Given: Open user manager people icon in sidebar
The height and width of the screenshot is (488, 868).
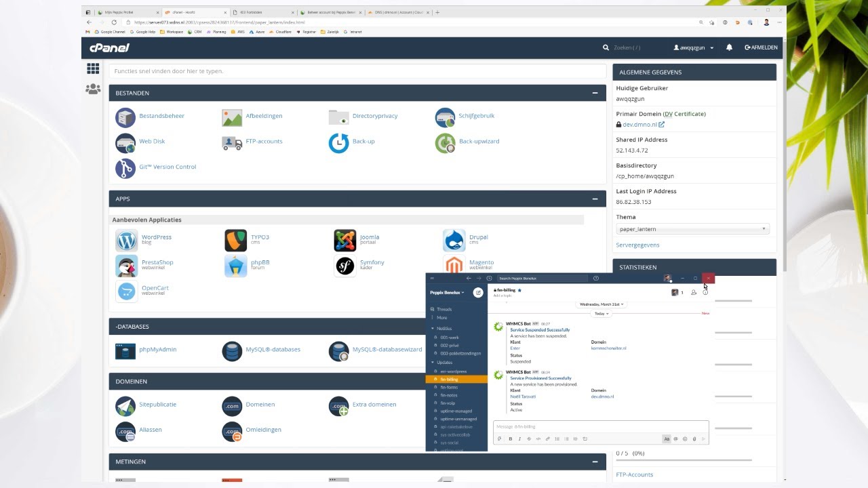Looking at the screenshot, I should pos(93,89).
